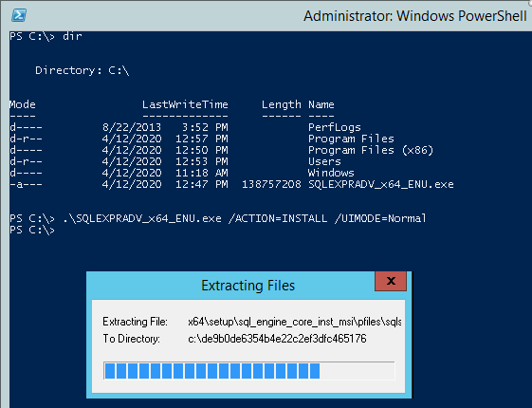The image size is (532, 408).
Task: Click the 8/22/2013 date entry
Action: coord(132,127)
